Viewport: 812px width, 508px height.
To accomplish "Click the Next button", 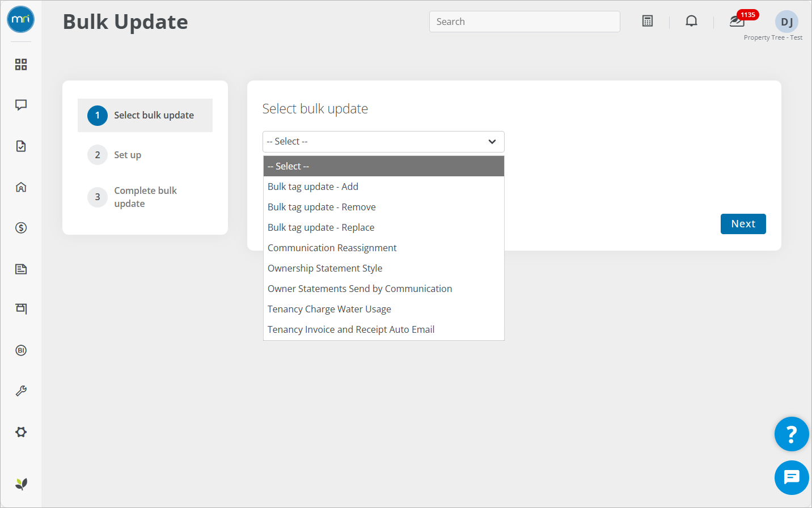I will click(743, 224).
